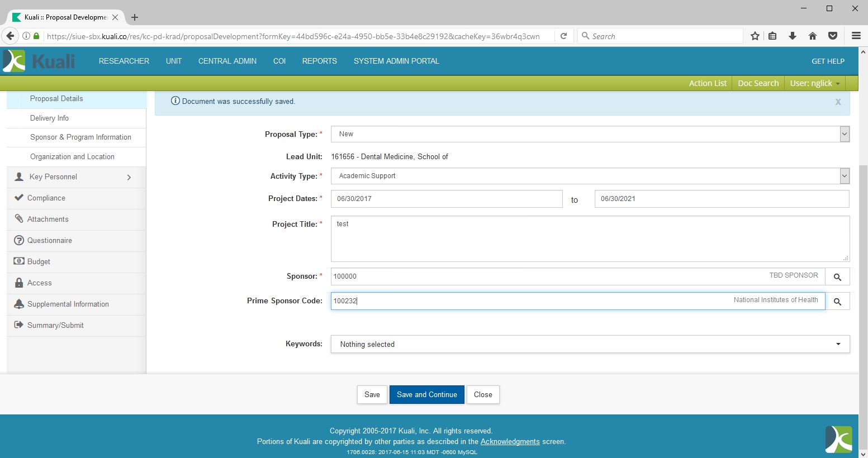Open the User: nglick menu
The image size is (868, 458).
[x=814, y=83]
